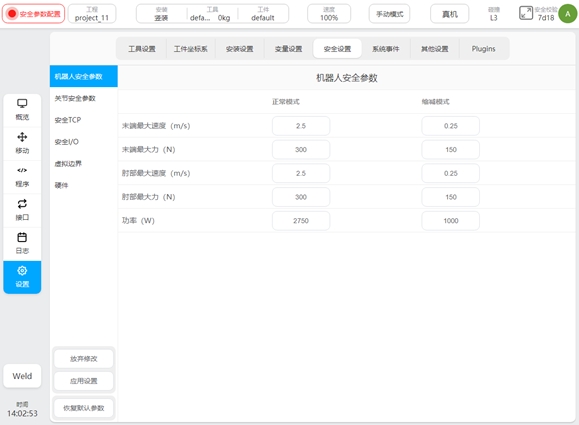Click the 应用设置 apply button

[83, 381]
